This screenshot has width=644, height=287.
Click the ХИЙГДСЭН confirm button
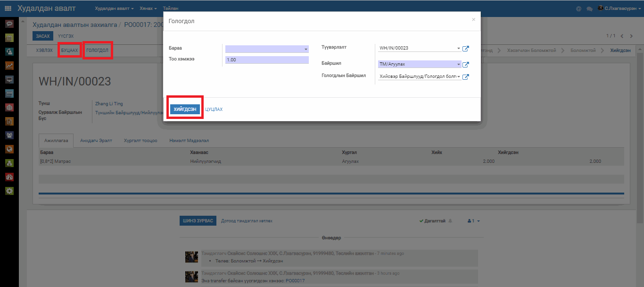coord(185,109)
